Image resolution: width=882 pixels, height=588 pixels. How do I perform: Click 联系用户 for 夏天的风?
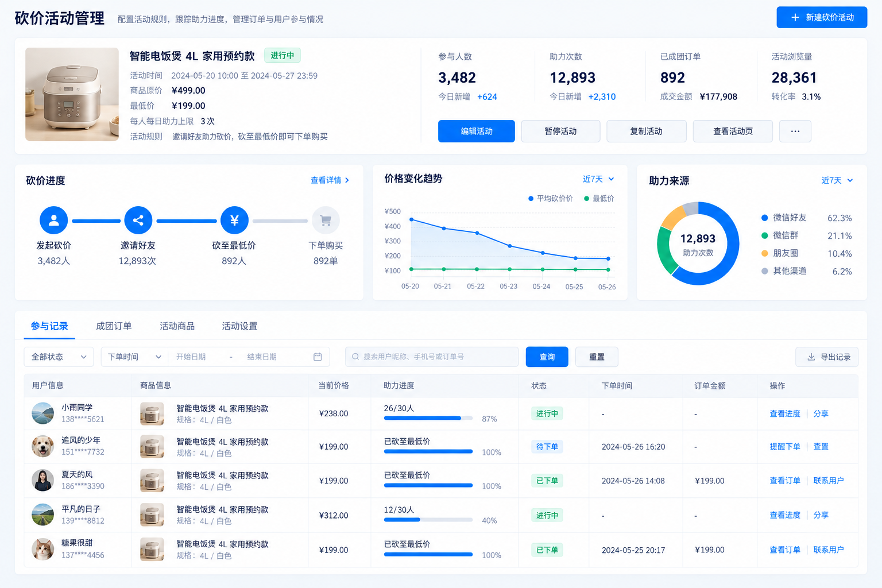point(829,481)
